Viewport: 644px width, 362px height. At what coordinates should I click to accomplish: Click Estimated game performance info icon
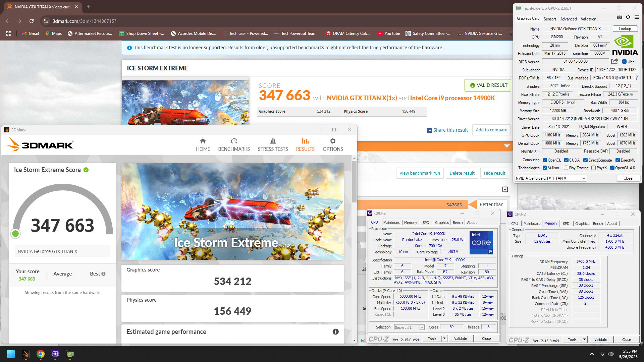335,331
